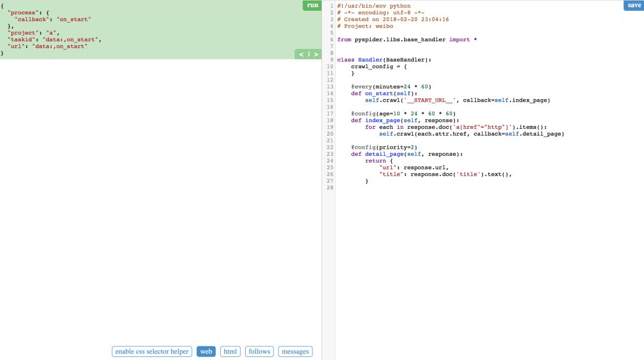The width and height of the screenshot is (644, 360).
Task: Go to next task with the > arrow
Action: click(316, 54)
